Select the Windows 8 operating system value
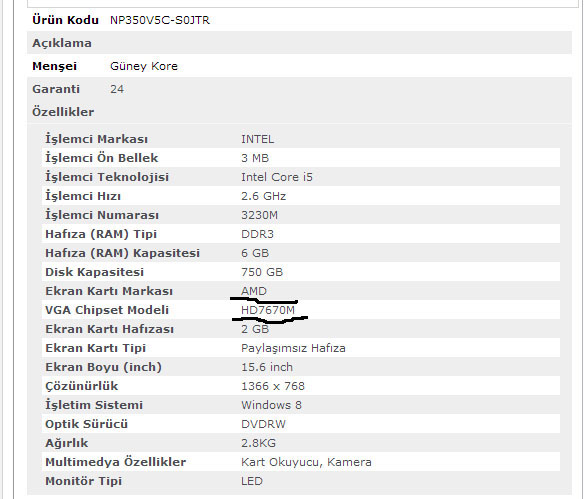 271,405
